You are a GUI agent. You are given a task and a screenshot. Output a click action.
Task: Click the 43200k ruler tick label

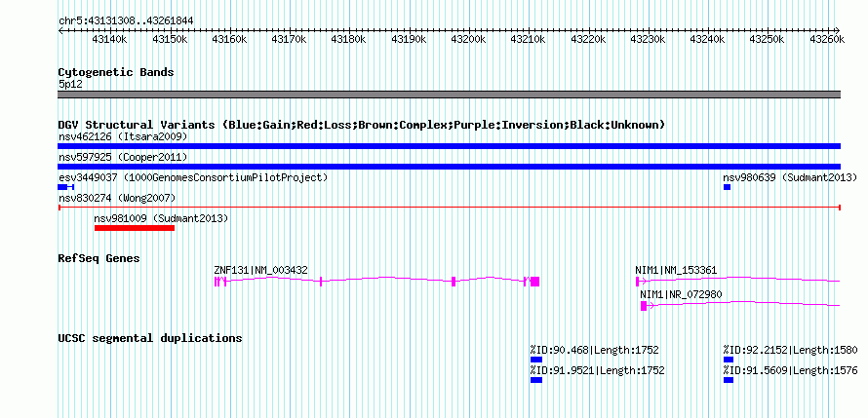click(469, 39)
